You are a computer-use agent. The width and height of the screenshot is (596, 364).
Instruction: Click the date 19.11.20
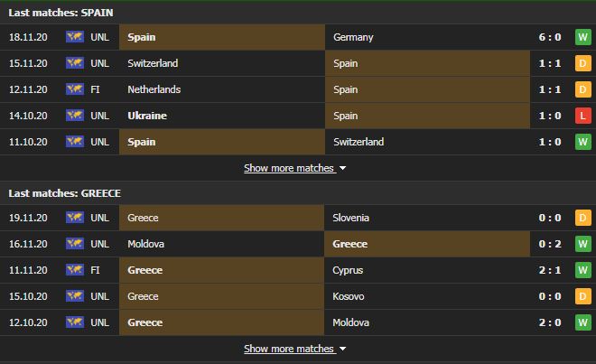point(28,218)
